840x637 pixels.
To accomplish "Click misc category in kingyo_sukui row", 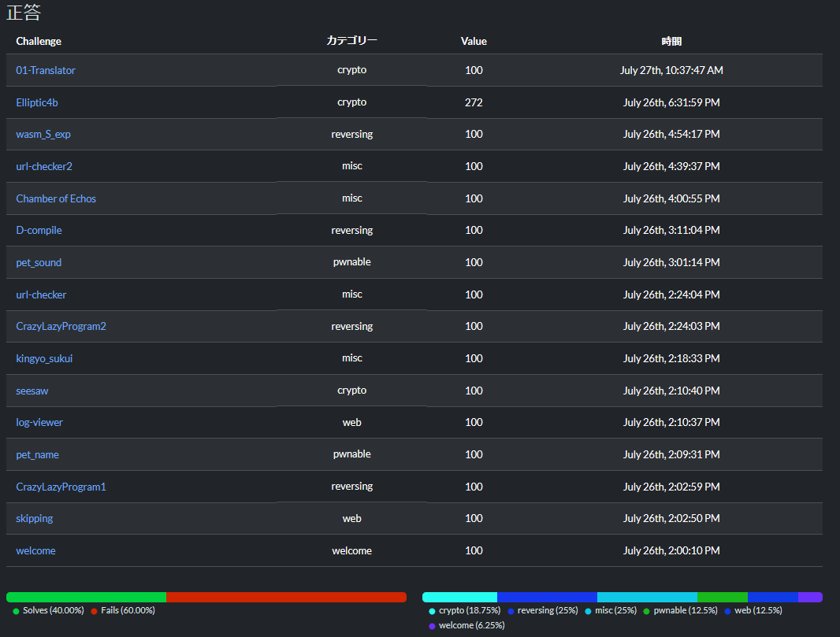I will (352, 358).
